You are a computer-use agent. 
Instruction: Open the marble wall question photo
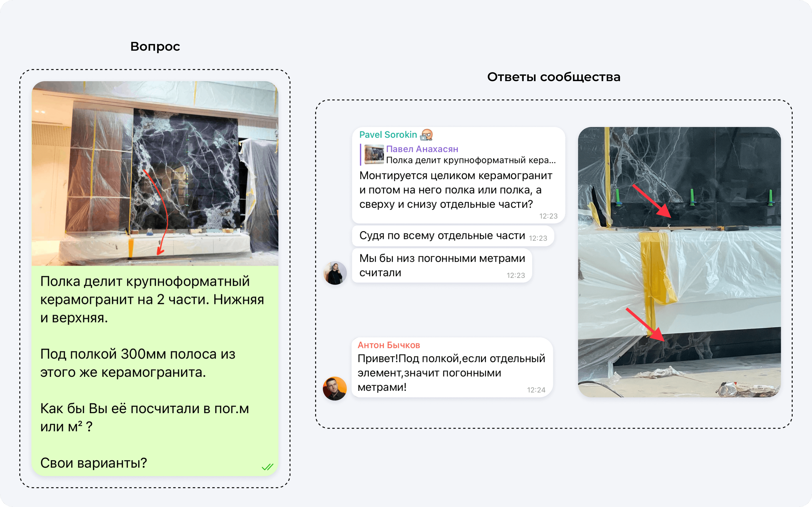155,173
